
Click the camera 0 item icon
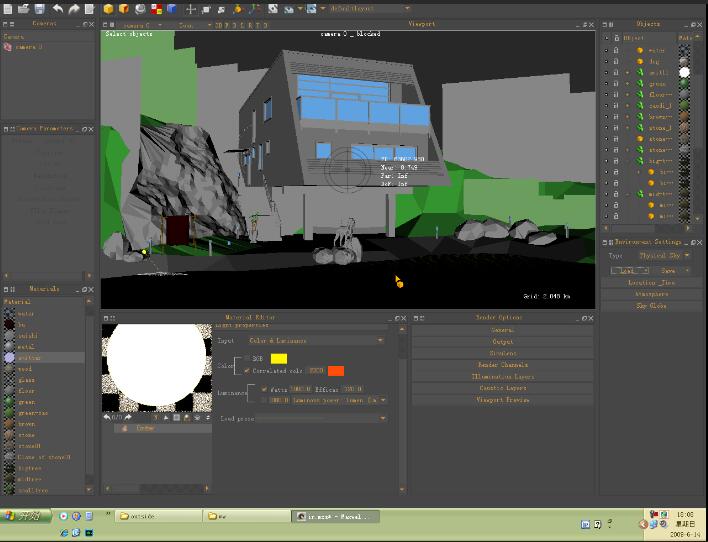tap(8, 47)
